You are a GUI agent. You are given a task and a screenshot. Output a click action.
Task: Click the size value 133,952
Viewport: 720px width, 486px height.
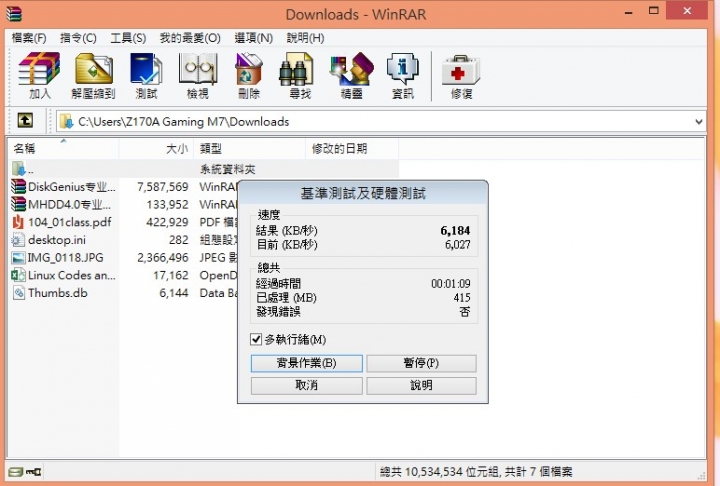pyautogui.click(x=167, y=204)
